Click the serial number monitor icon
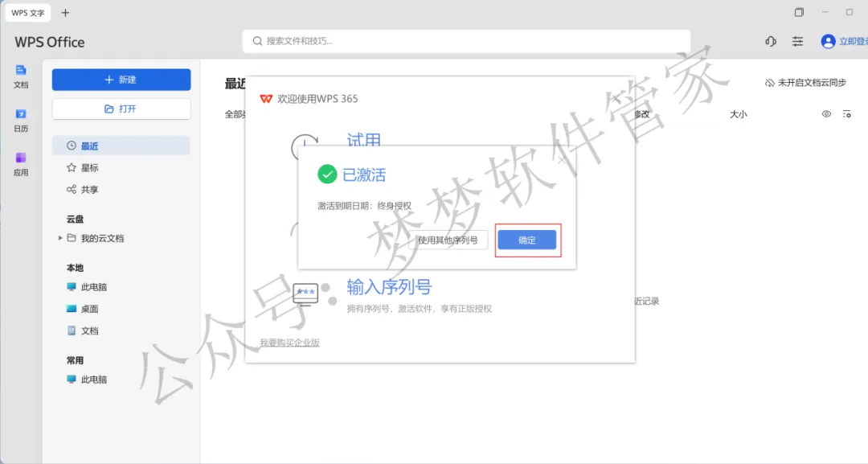 point(305,294)
